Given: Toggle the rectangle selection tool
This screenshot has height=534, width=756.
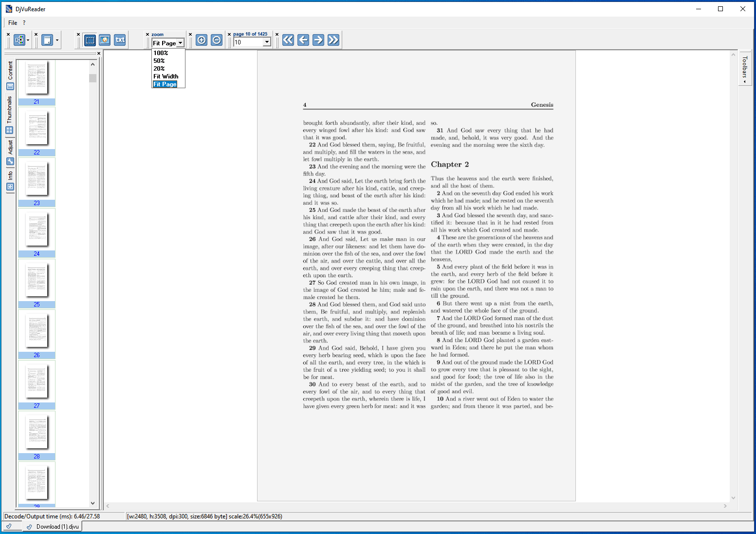Looking at the screenshot, I should 90,40.
